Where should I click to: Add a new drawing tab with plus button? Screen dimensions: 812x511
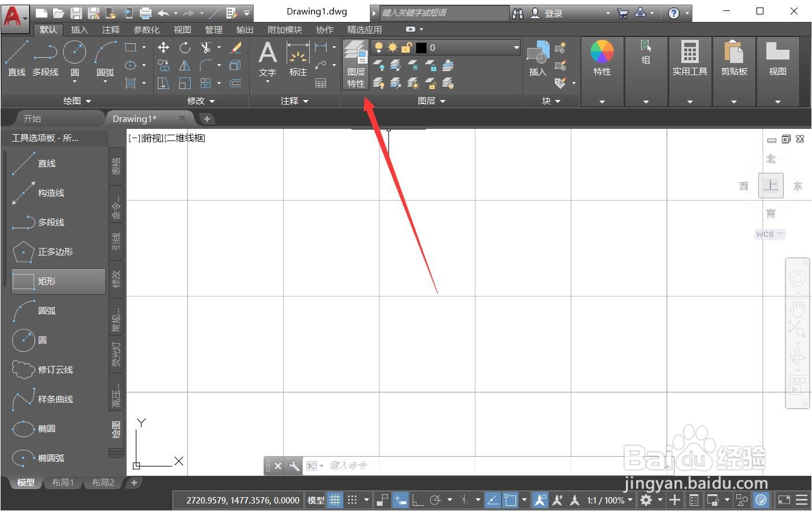point(206,119)
